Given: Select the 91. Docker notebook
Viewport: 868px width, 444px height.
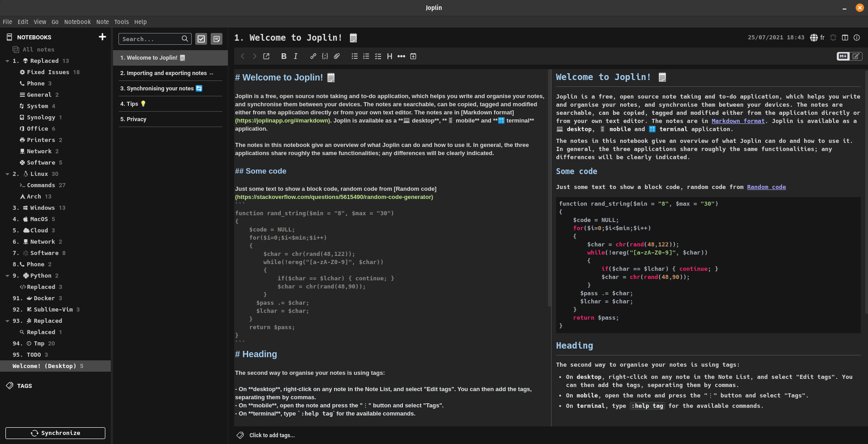Looking at the screenshot, I should point(55,298).
